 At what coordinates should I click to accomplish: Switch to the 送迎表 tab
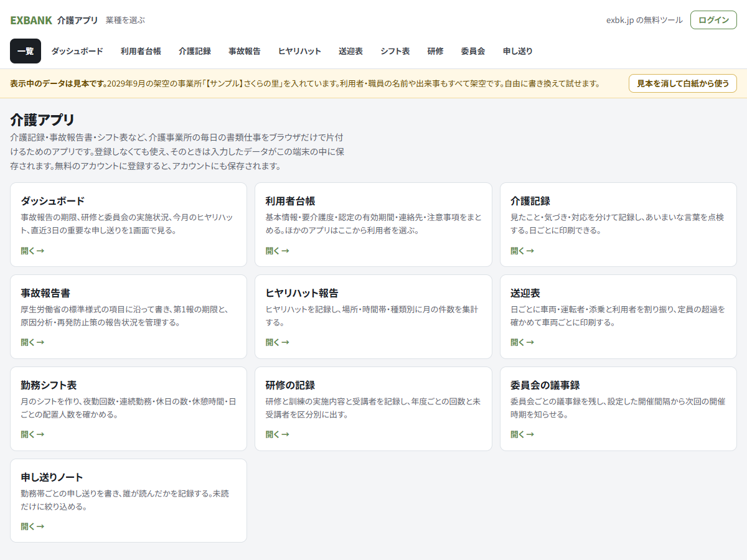coord(350,51)
